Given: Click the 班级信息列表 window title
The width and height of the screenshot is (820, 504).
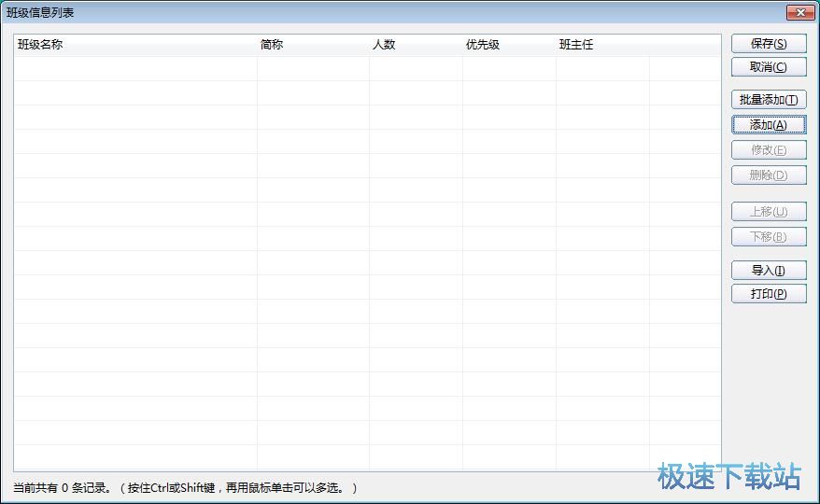Looking at the screenshot, I should [40, 12].
